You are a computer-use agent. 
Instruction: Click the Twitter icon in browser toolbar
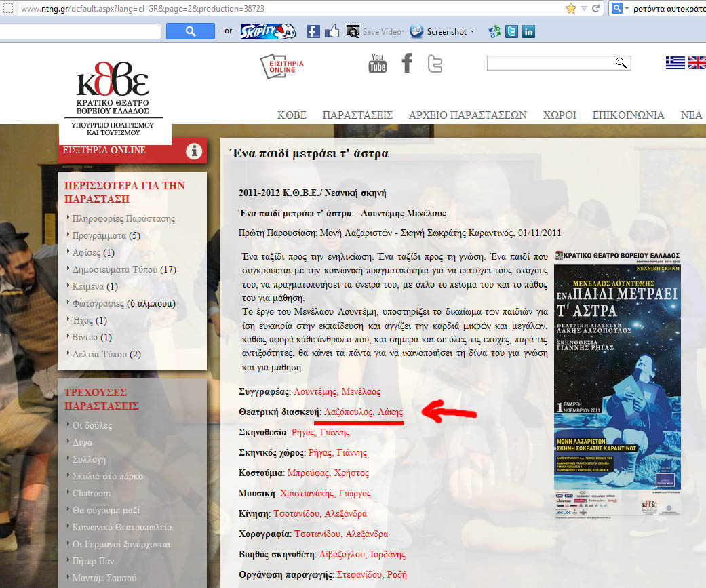coord(511,31)
